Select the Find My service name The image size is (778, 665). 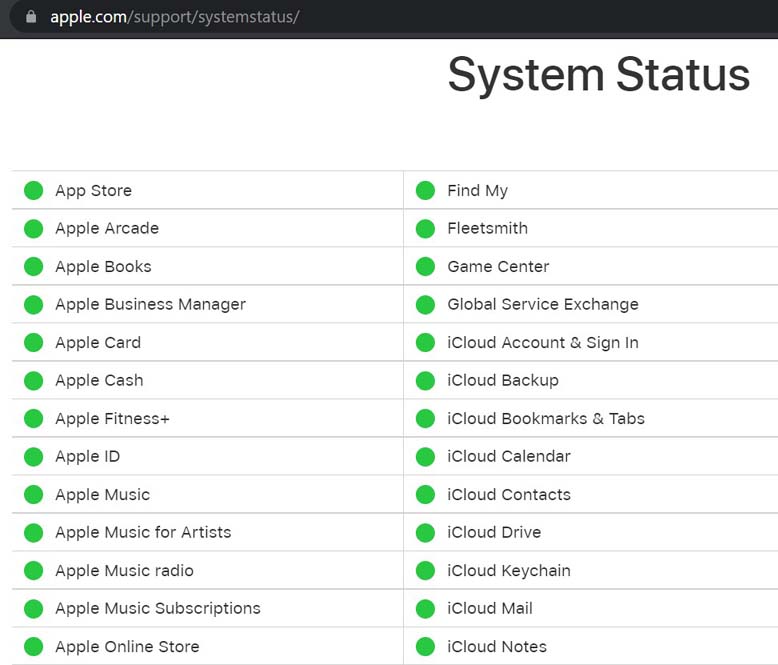477,191
